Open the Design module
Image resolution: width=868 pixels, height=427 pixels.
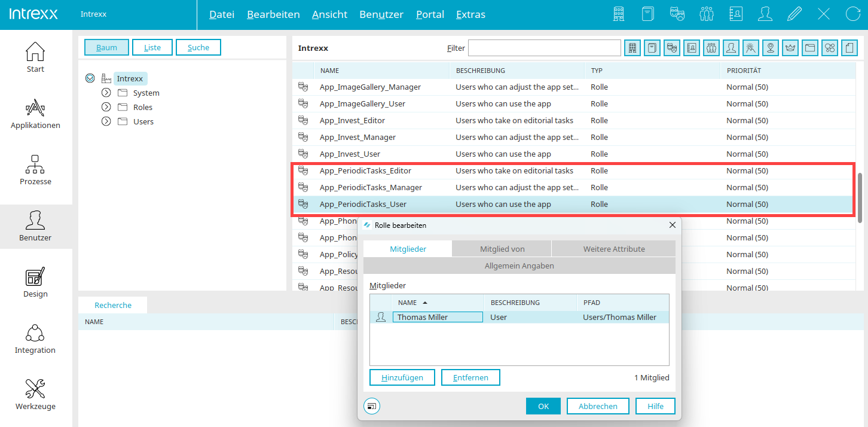(x=35, y=282)
